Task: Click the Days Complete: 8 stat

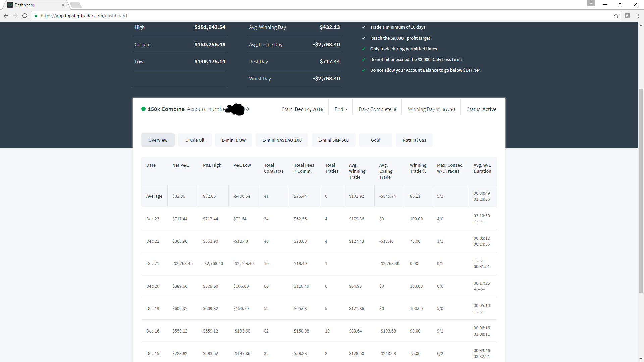Action: [x=377, y=109]
